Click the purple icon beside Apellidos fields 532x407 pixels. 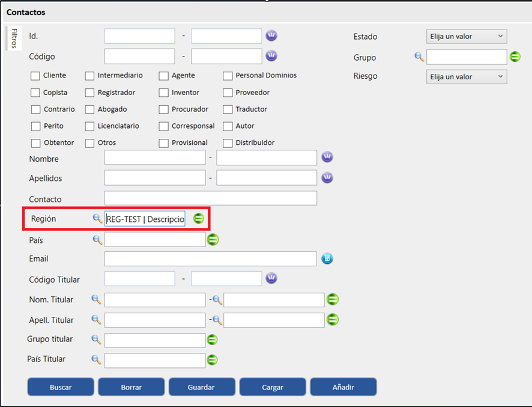[x=327, y=178]
